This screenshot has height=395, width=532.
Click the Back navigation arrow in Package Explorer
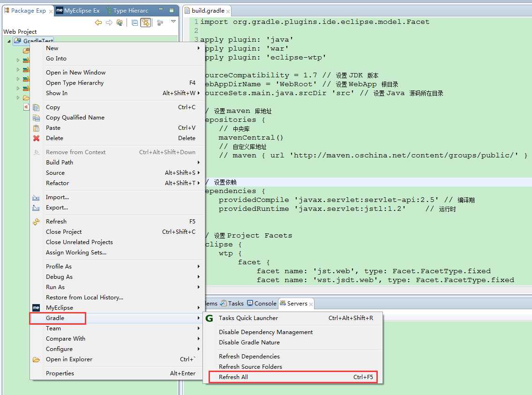[98, 22]
